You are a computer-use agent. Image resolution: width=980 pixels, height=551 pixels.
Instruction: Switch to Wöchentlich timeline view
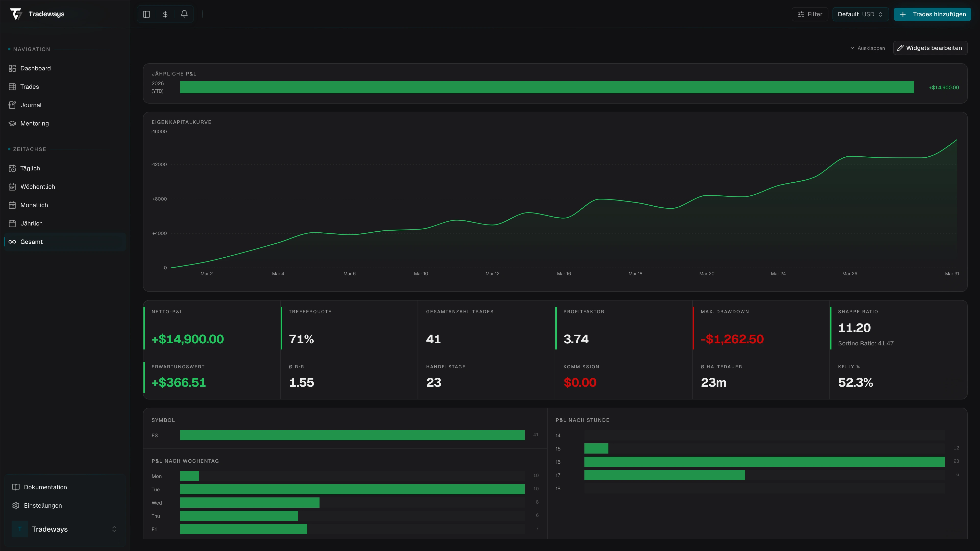tap(37, 187)
